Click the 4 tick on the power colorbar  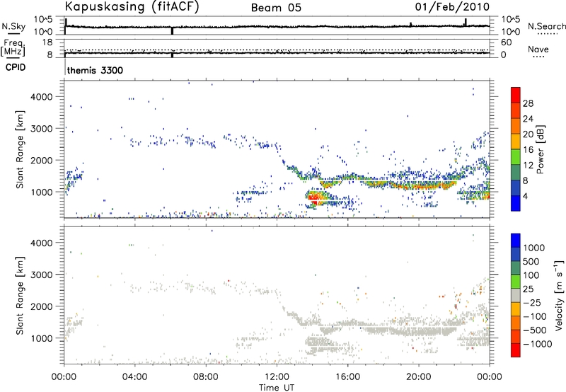(526, 197)
